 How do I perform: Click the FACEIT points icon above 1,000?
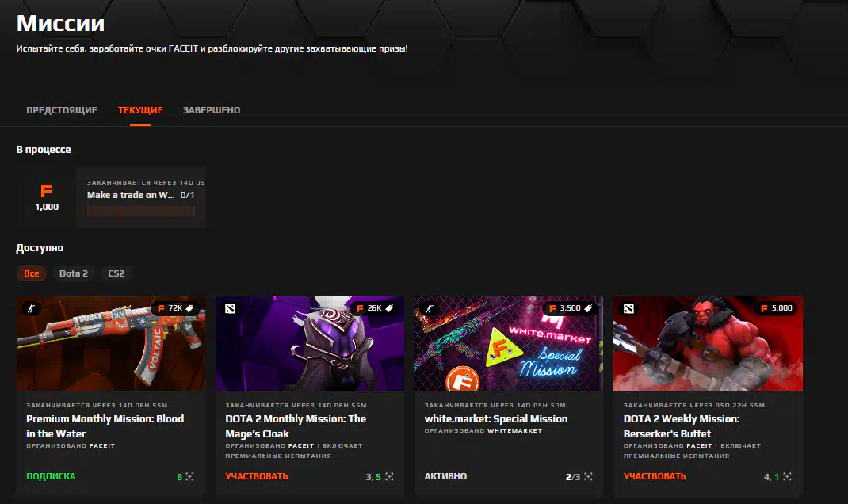click(x=47, y=191)
